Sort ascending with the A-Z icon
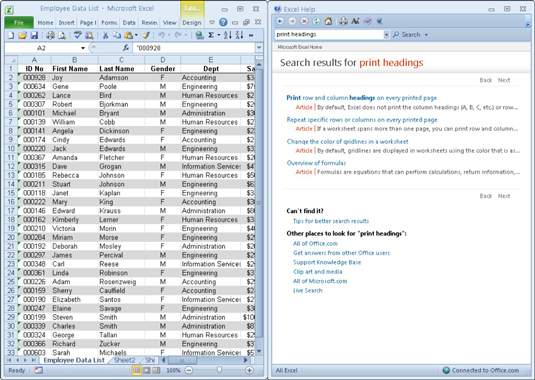Viewport: 535px width, 380px height. 228,35
